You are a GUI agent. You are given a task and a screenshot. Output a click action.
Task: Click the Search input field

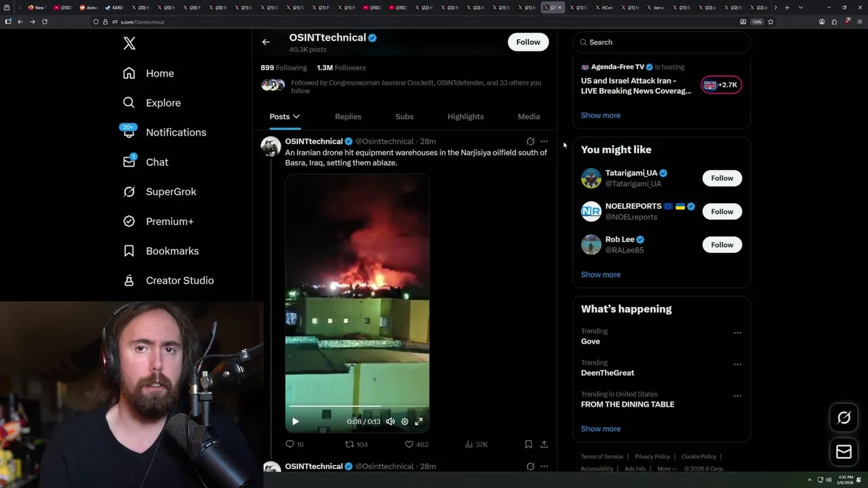[662, 42]
